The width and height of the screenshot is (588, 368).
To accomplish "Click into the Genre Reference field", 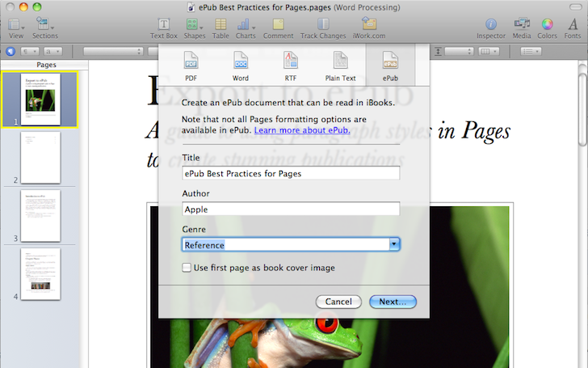I will pos(286,245).
